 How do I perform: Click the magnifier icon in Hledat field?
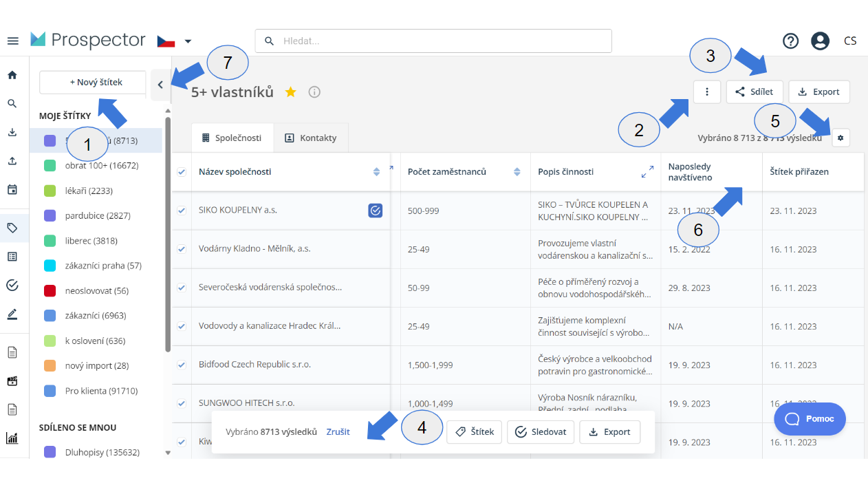click(269, 41)
